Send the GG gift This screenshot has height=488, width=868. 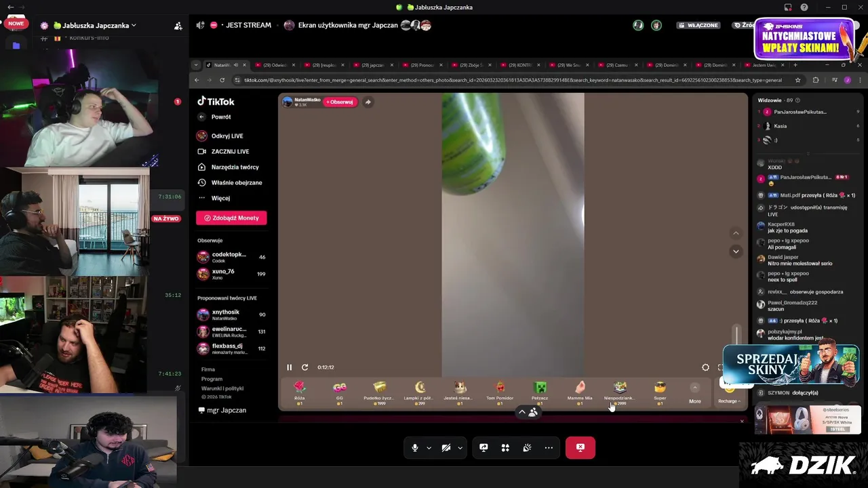[x=340, y=393]
